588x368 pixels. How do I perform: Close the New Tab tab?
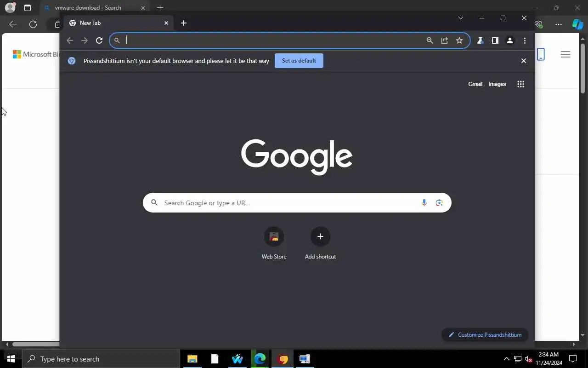pos(166,23)
